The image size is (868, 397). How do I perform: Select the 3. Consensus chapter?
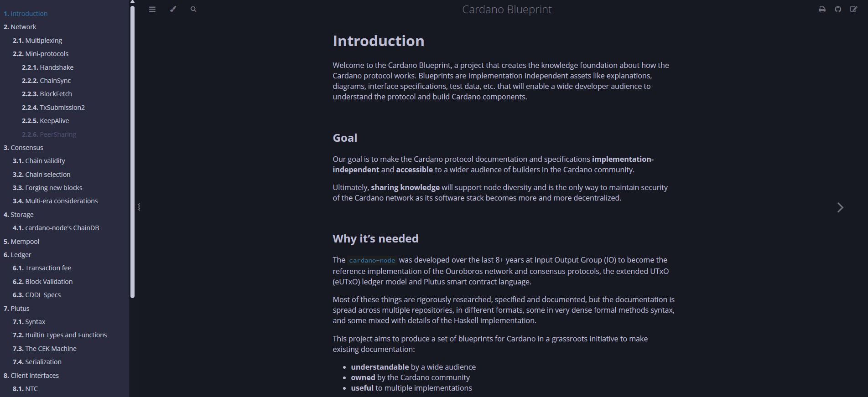click(23, 148)
